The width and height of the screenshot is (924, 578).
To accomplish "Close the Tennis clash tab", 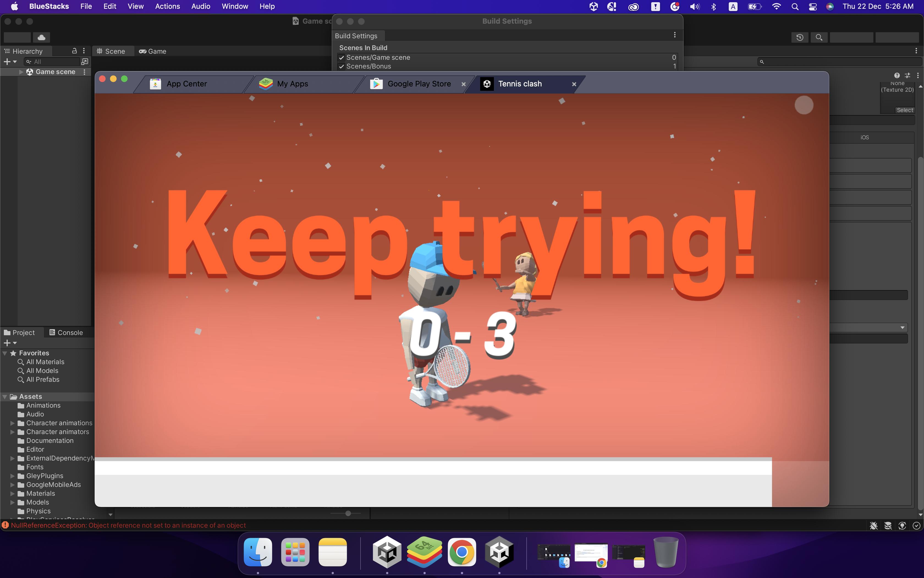I will pos(574,84).
